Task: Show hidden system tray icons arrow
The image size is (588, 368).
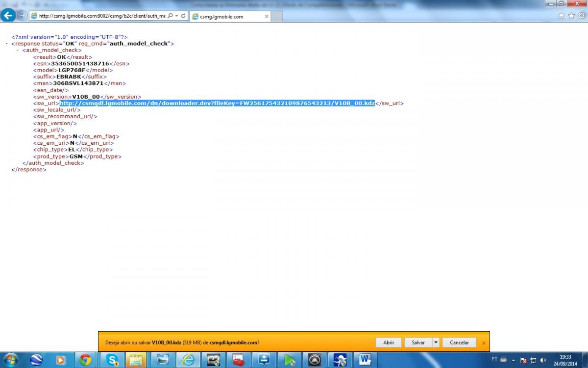Action: (514, 360)
